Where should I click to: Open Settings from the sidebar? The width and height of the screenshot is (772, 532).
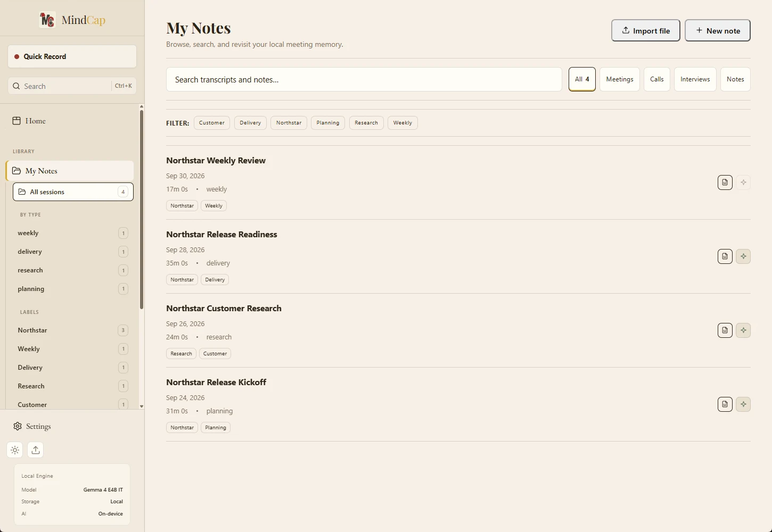tap(32, 427)
